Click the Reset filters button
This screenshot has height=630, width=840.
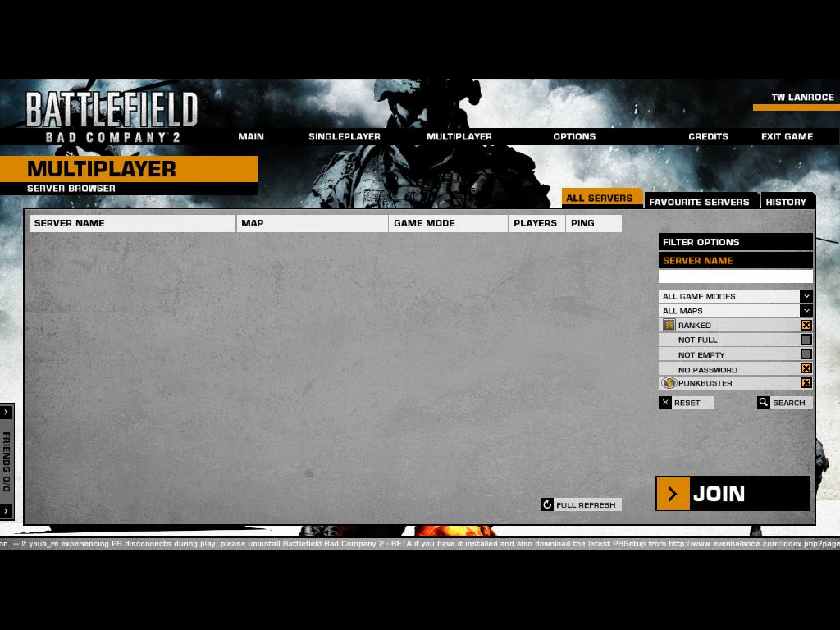[687, 403]
